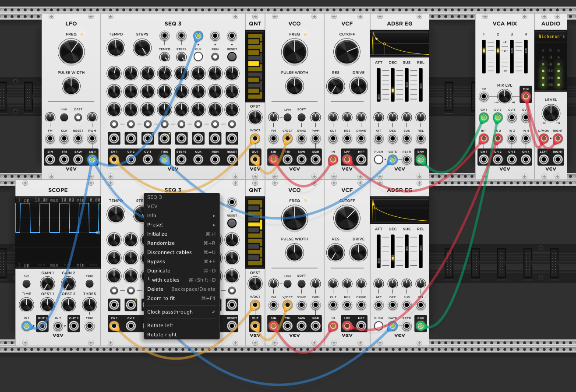
Task: Click the bottom-row VCF HPF output jack
Action: point(361,326)
